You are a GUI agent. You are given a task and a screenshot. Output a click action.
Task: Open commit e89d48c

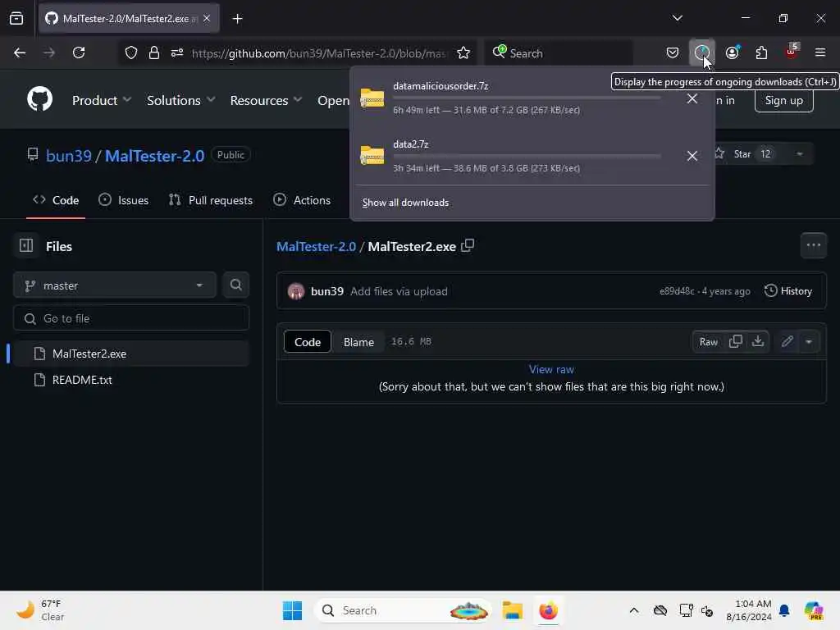(x=677, y=291)
